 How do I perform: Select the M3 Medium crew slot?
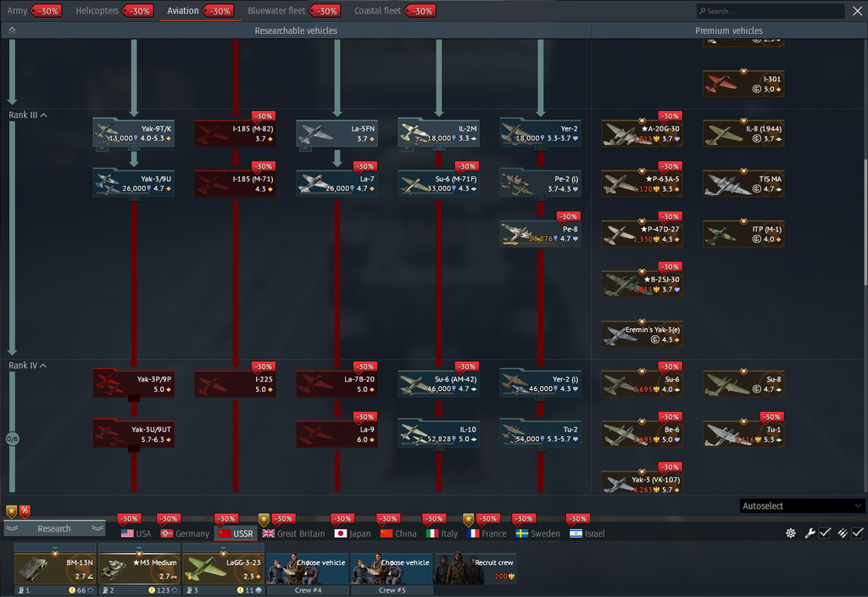140,569
